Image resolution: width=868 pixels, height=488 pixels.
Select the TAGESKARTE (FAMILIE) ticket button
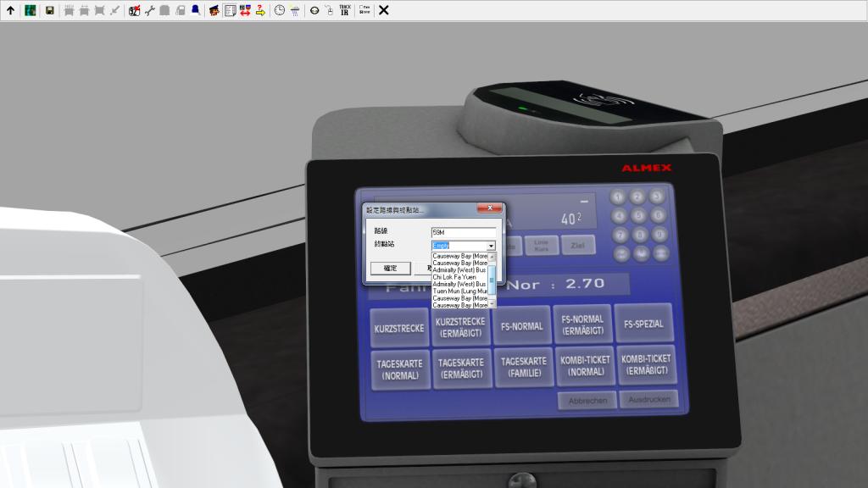click(x=523, y=367)
